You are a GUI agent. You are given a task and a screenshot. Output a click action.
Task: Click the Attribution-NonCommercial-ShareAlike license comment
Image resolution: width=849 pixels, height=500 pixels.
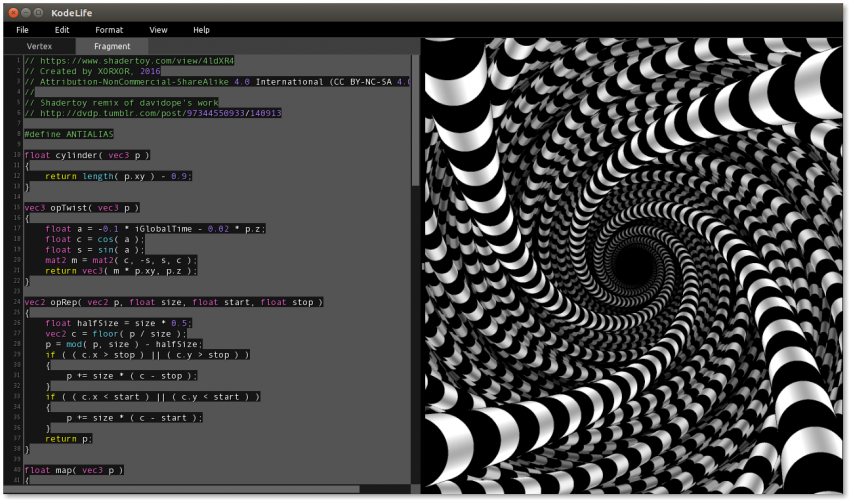coord(217,82)
